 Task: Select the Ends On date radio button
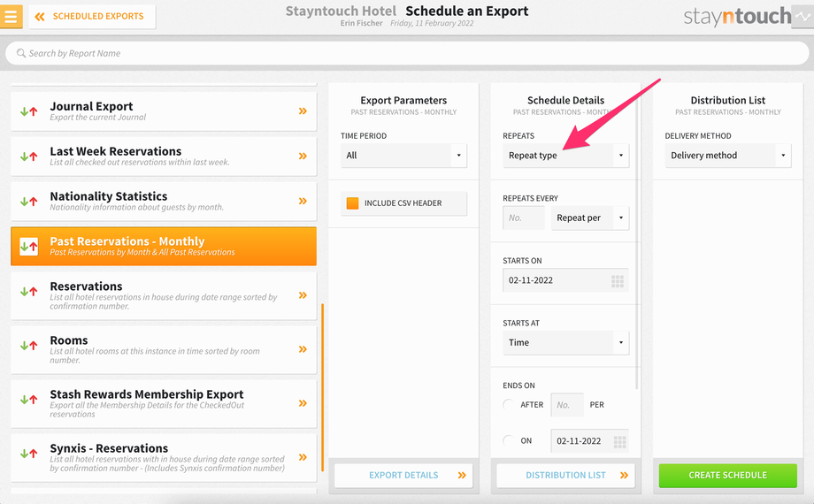(x=509, y=440)
